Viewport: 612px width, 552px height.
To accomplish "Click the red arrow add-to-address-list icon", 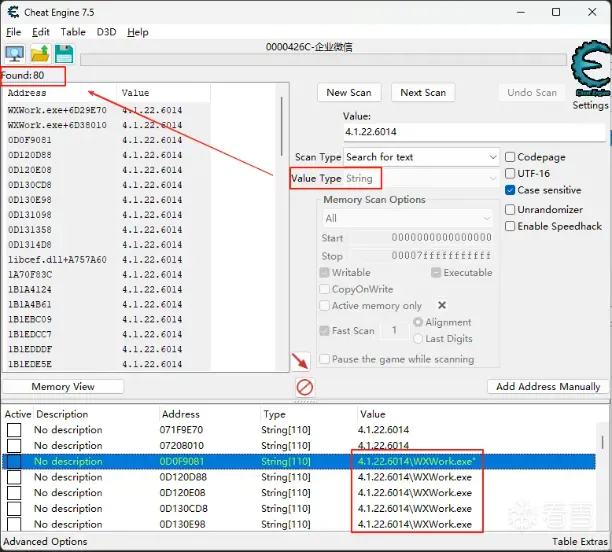I will (x=301, y=361).
